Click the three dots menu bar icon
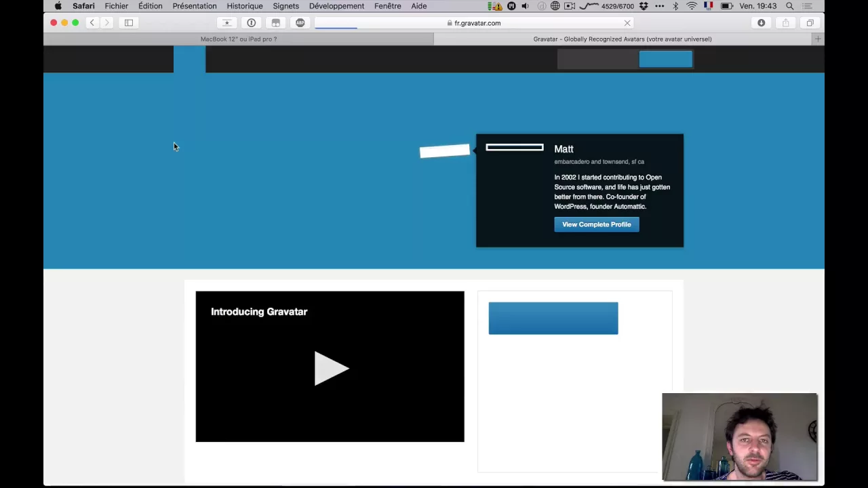Screen dimensions: 868x488 pos(659,6)
